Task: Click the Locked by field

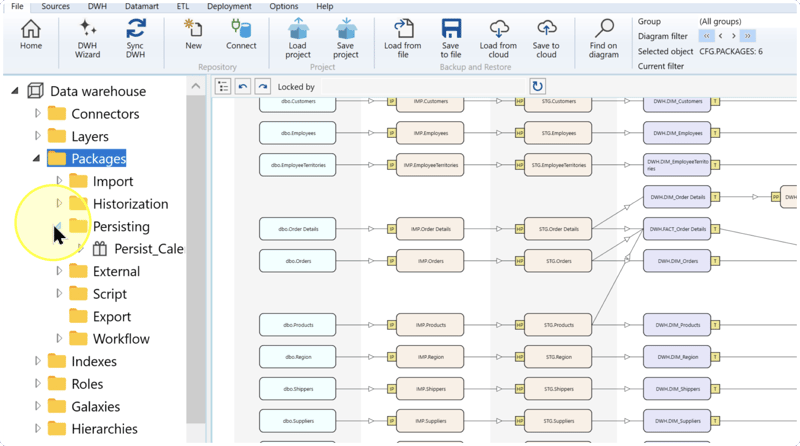Action: click(x=423, y=87)
